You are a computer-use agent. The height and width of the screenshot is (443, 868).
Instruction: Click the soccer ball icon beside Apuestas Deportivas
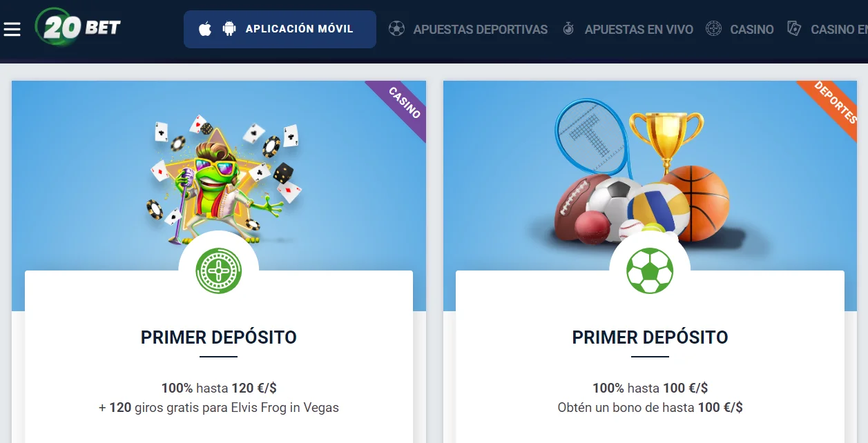click(x=396, y=29)
